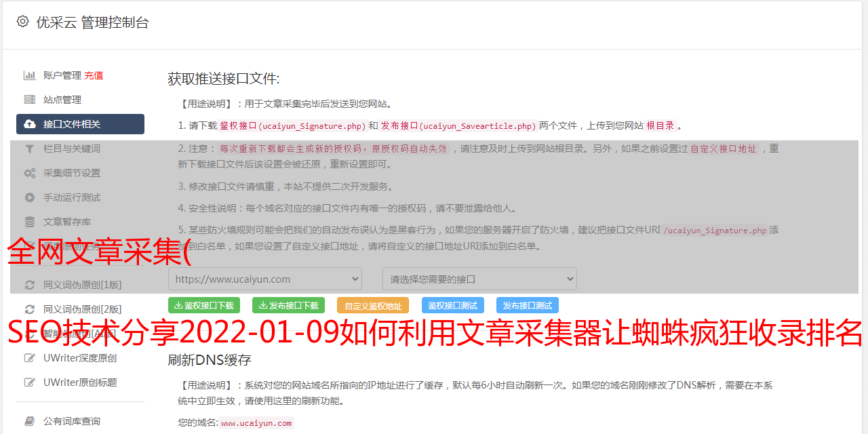The image size is (868, 434).
Task: Click the 鉴权接口(ucaiyun_Signature.php) code text
Action: point(292,125)
